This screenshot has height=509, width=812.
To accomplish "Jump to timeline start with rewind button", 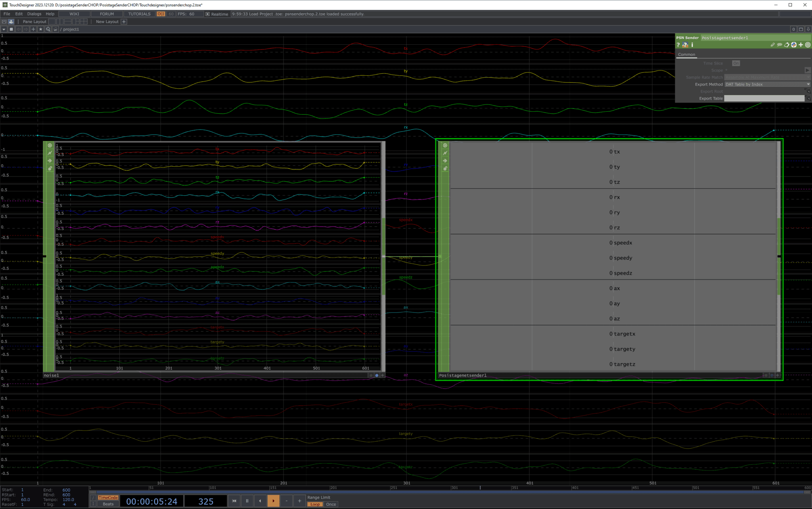I will click(234, 501).
